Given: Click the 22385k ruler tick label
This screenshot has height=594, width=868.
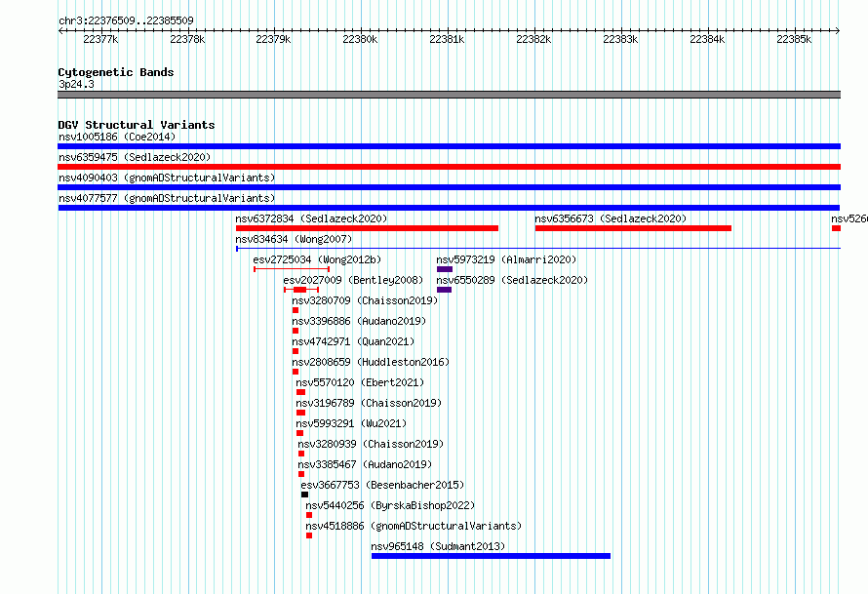Looking at the screenshot, I should tap(794, 39).
